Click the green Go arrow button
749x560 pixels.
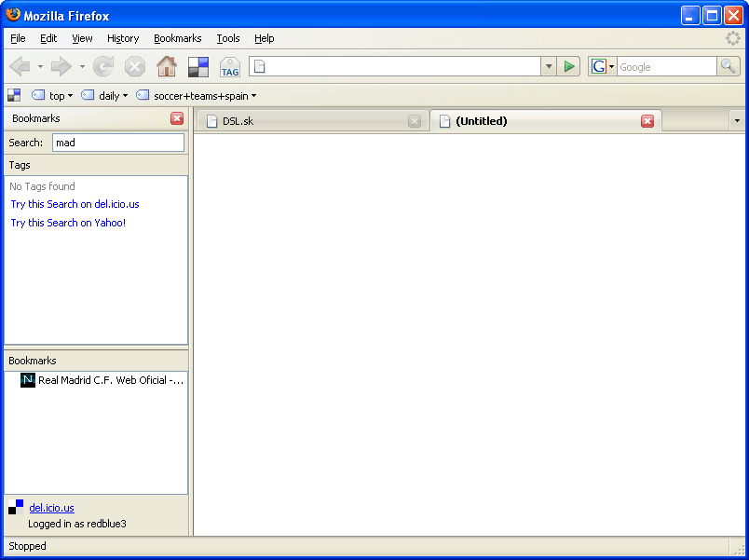568,66
